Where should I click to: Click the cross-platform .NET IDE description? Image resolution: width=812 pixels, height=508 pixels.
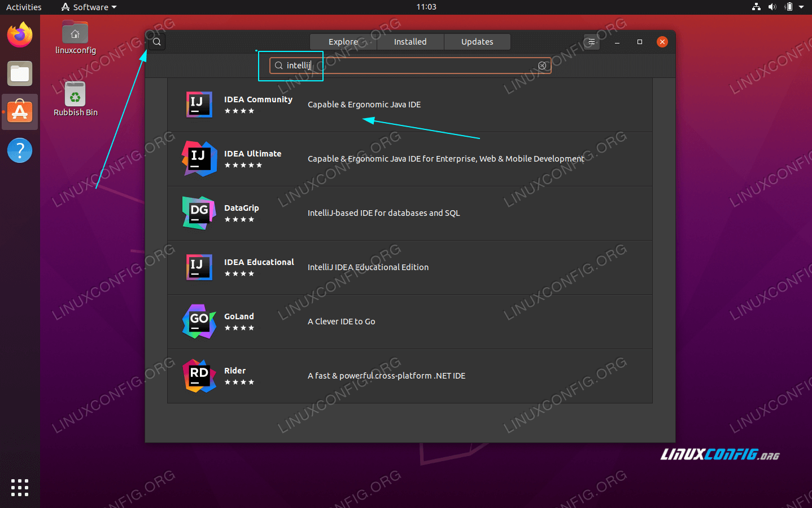pos(387,376)
